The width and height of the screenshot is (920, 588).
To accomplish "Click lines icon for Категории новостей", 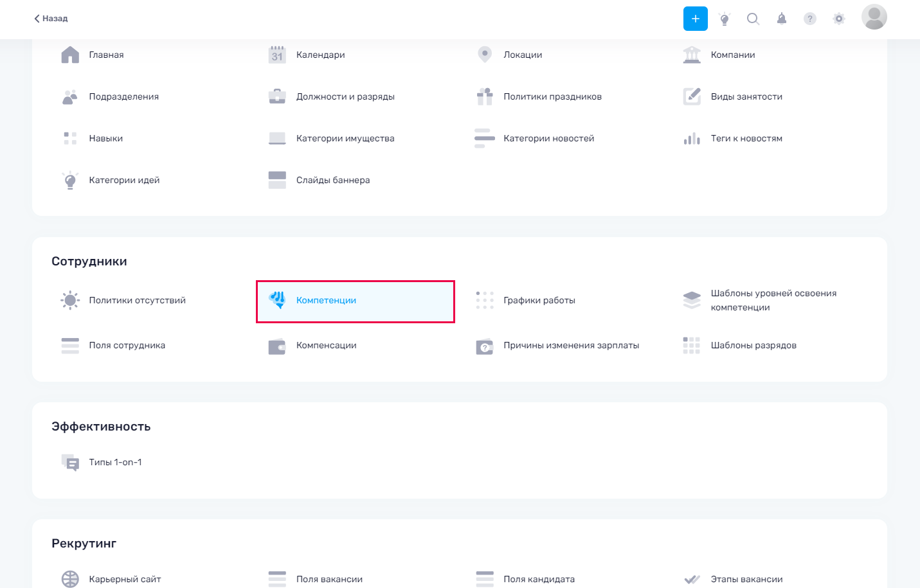I will click(x=485, y=138).
